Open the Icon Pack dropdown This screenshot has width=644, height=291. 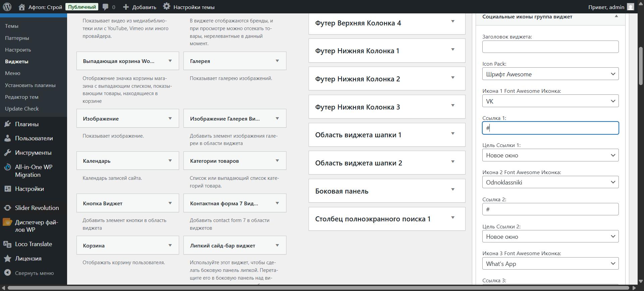pos(550,74)
